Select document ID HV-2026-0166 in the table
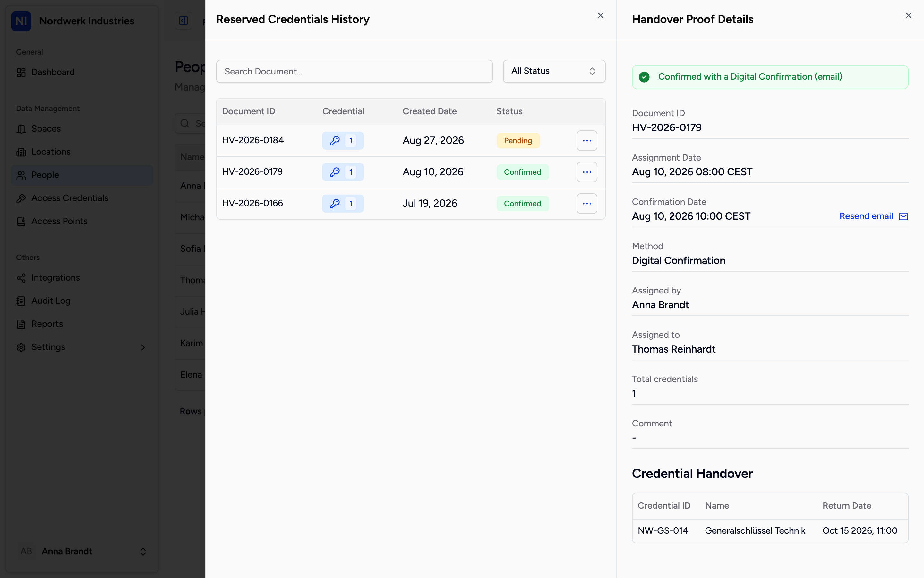Image resolution: width=924 pixels, height=578 pixels. point(252,203)
